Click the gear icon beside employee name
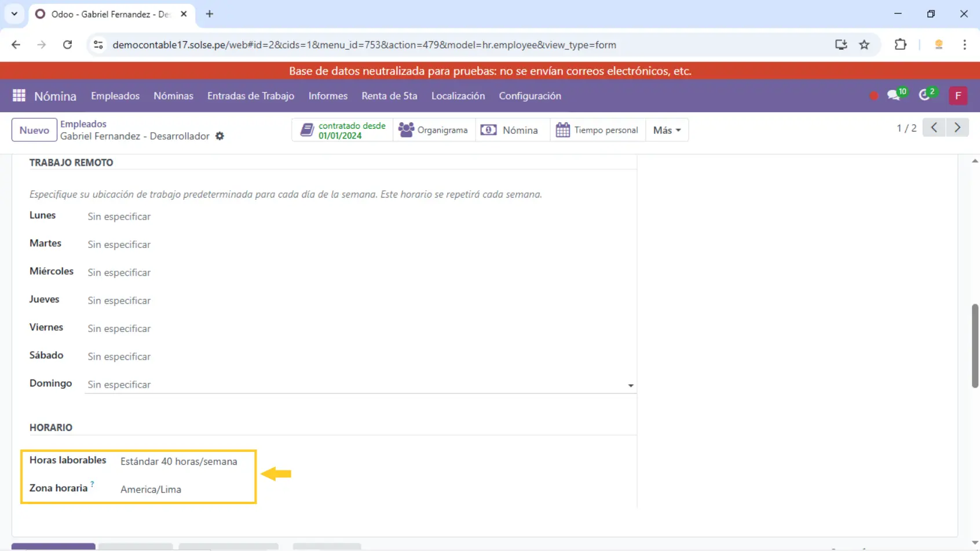 [220, 136]
